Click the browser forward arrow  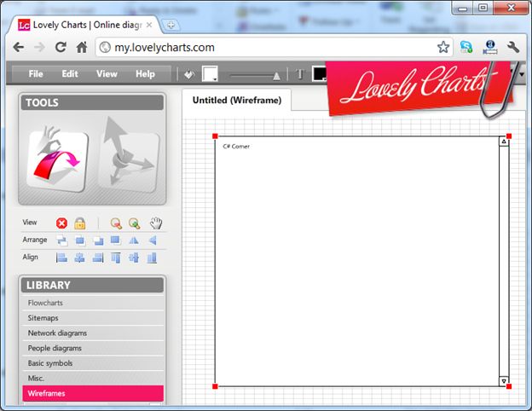coord(39,47)
